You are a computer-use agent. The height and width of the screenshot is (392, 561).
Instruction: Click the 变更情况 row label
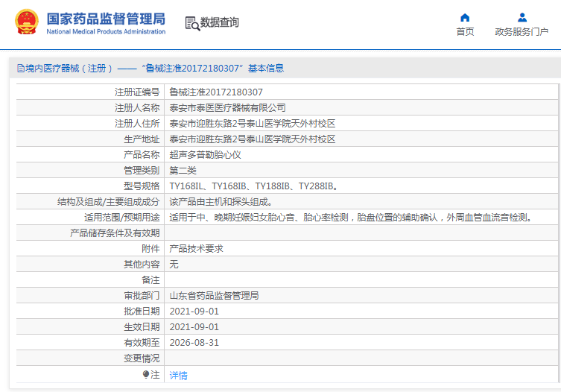point(142,358)
